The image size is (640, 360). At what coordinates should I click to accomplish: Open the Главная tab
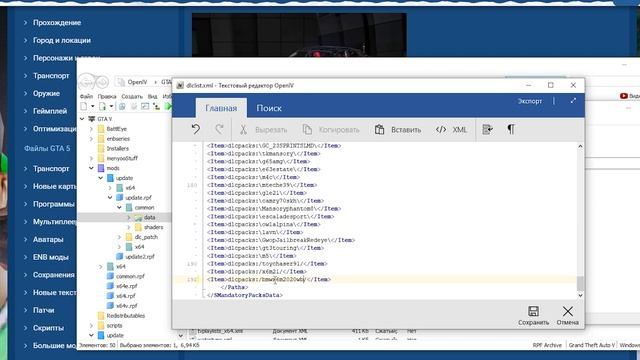pyautogui.click(x=221, y=108)
